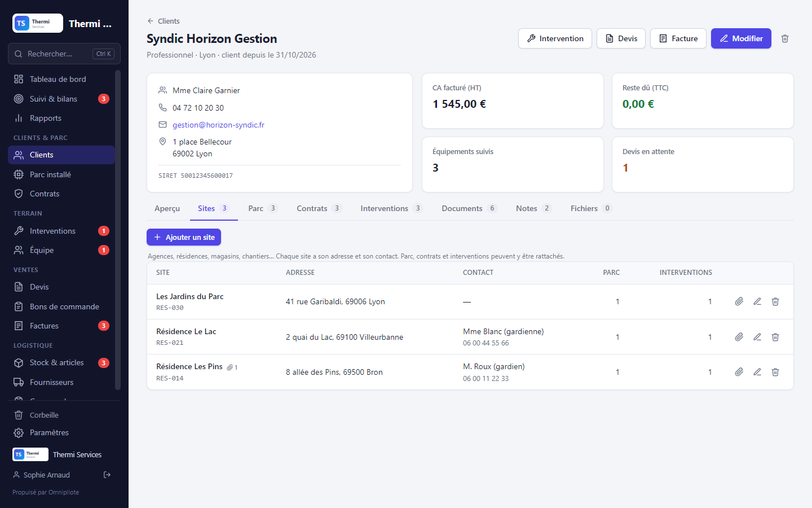
Task: Click the Rechercher search field
Action: click(x=64, y=54)
